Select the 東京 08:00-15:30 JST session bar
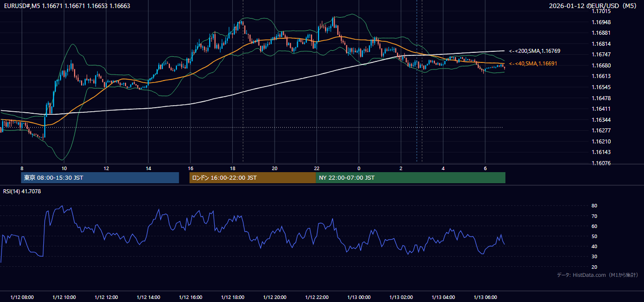Image resolution: width=644 pixels, height=302 pixels. pyautogui.click(x=100, y=178)
